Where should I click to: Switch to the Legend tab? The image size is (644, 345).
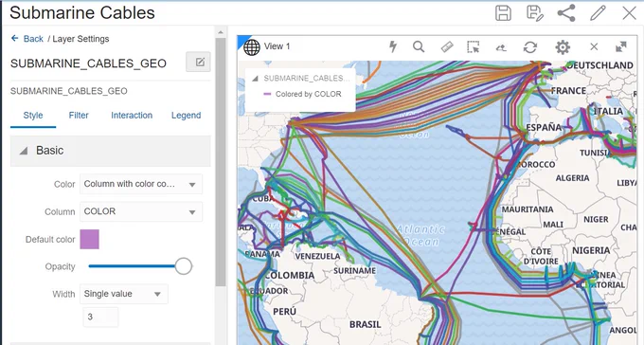pos(186,116)
